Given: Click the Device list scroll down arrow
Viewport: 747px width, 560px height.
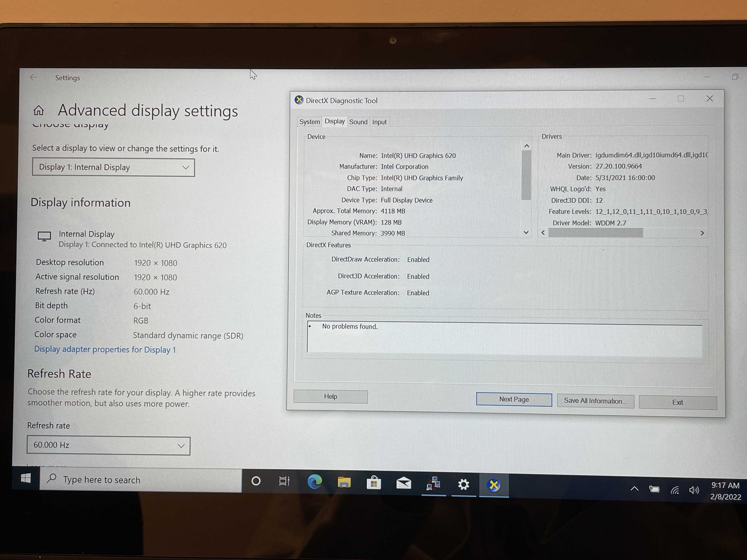Looking at the screenshot, I should pyautogui.click(x=526, y=232).
